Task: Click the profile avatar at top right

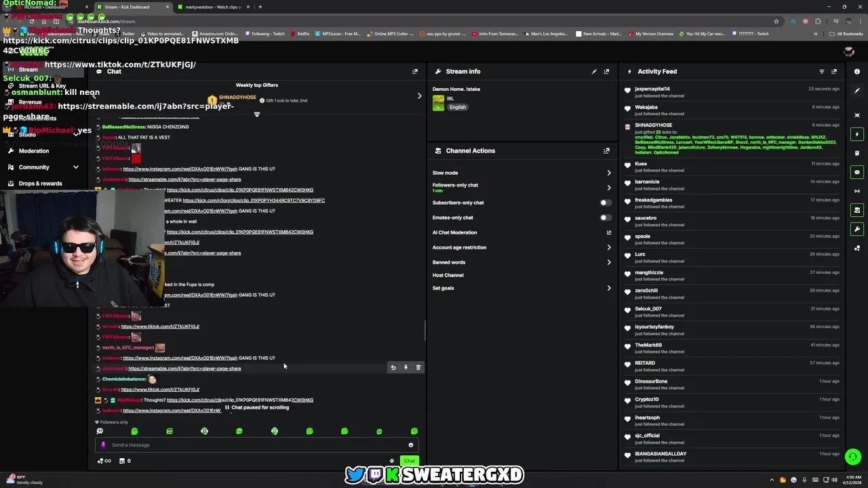Action: (848, 52)
